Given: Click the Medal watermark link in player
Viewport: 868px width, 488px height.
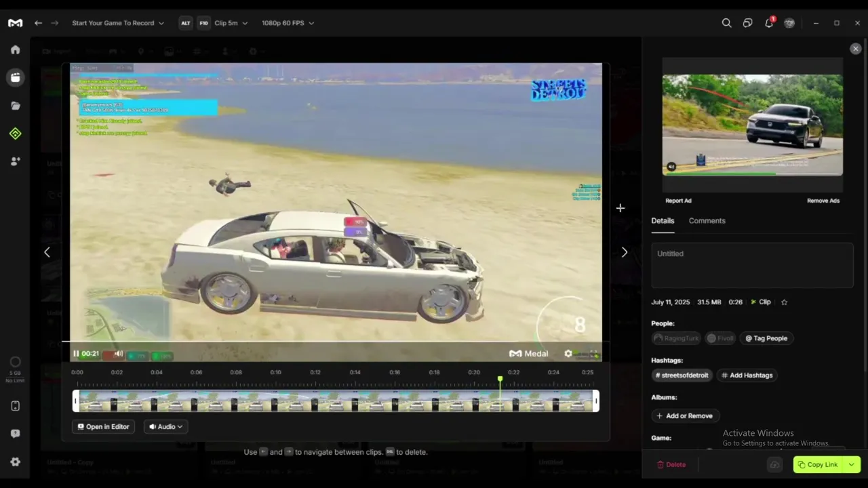Looking at the screenshot, I should (x=529, y=354).
